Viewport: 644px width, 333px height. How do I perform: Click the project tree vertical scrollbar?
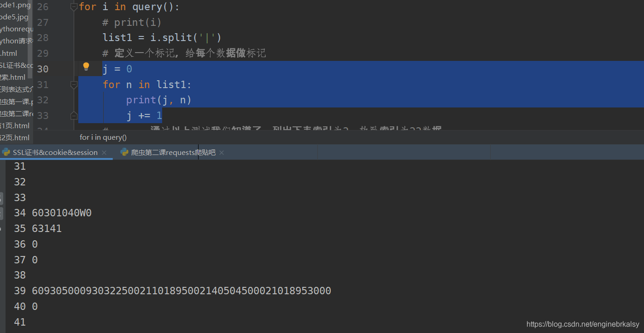click(x=31, y=39)
